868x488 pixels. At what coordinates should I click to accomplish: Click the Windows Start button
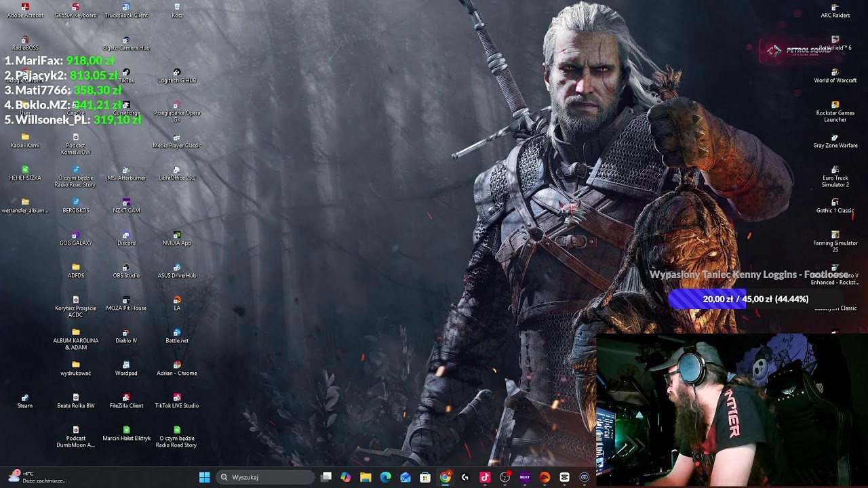tap(204, 477)
